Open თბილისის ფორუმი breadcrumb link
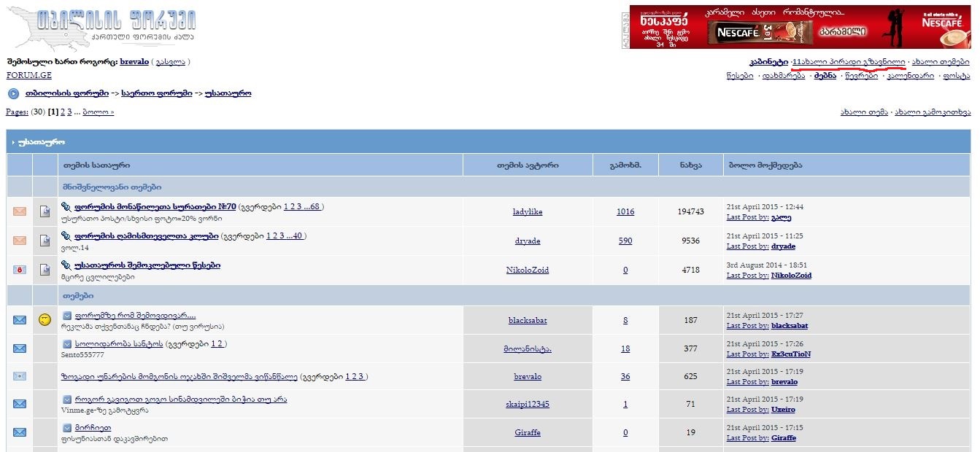980x452 pixels. pyautogui.click(x=66, y=93)
